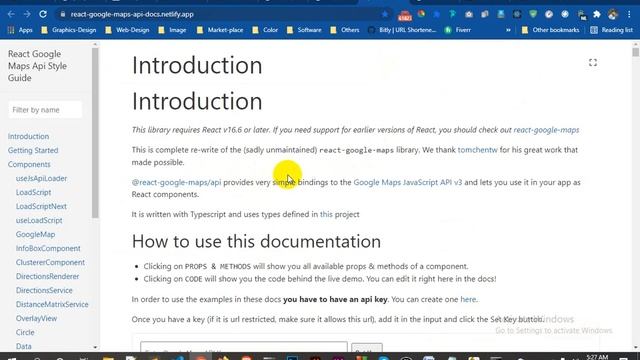Click the 'here' link to create api key
This screenshot has width=640, height=360.
pyautogui.click(x=468, y=299)
